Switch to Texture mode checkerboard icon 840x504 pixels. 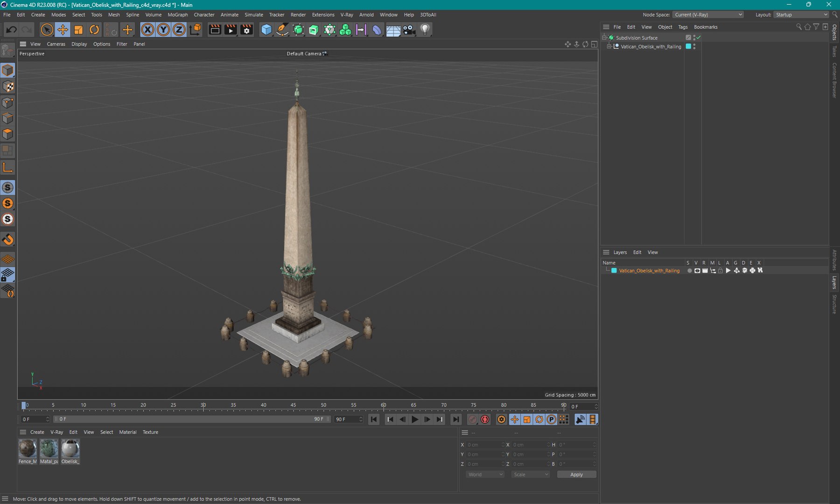click(8, 86)
